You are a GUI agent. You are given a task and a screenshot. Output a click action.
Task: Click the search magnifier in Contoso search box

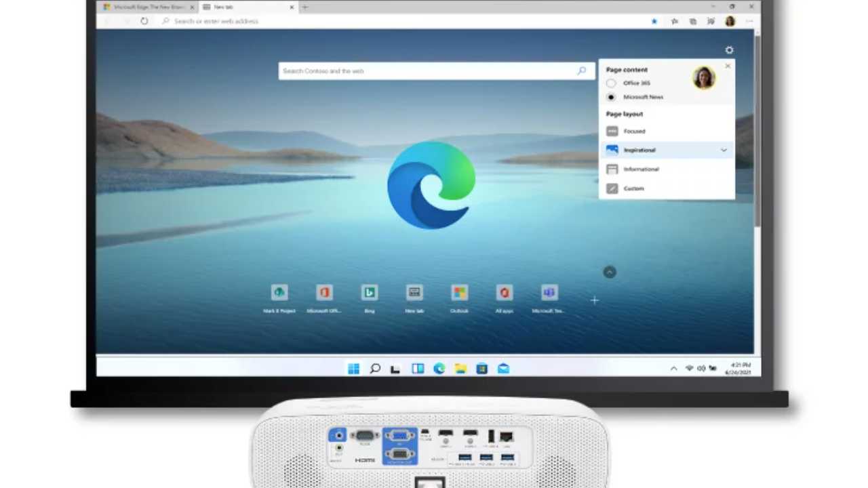click(x=582, y=70)
